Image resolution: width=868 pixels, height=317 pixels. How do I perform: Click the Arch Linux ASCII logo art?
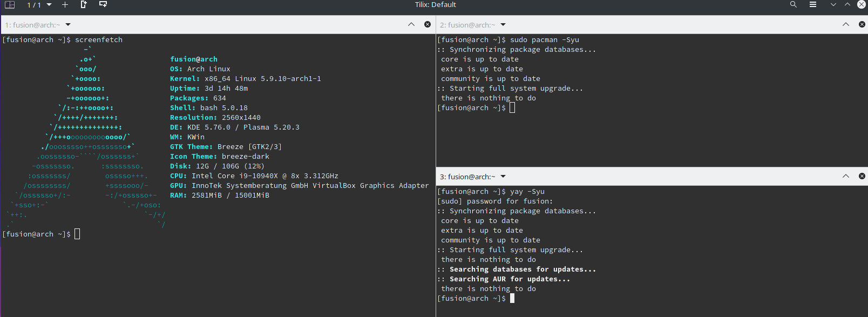click(x=85, y=137)
